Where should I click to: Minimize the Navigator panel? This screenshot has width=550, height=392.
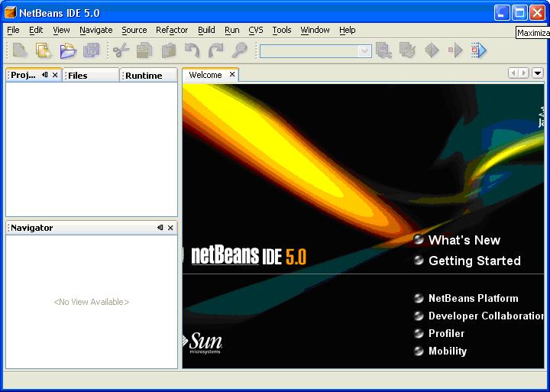pos(160,228)
